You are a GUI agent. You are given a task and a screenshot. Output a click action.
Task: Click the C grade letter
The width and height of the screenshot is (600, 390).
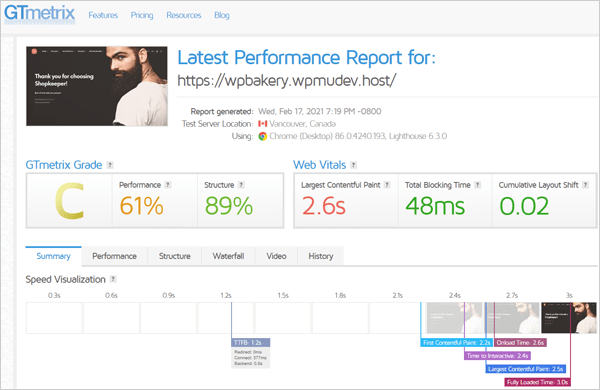click(x=69, y=201)
